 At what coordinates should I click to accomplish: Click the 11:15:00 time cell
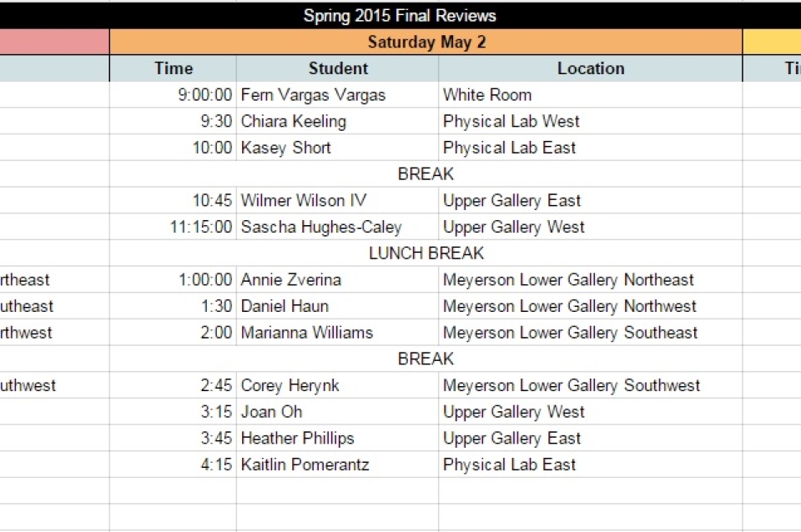tap(174, 227)
